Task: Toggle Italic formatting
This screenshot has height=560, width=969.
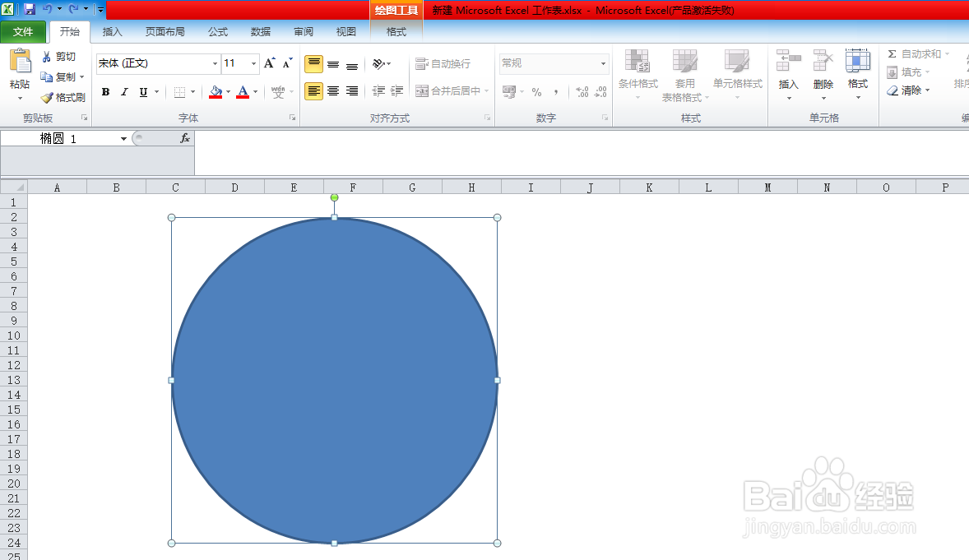Action: (124, 92)
